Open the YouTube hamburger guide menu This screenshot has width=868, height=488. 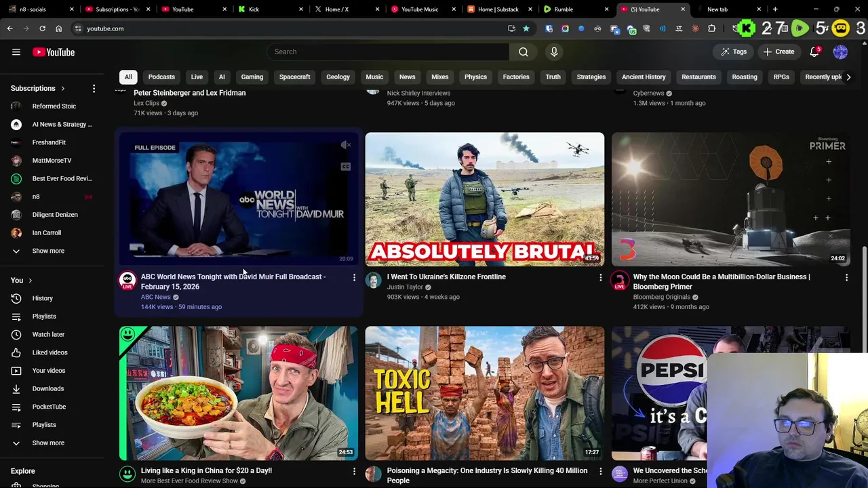16,52
